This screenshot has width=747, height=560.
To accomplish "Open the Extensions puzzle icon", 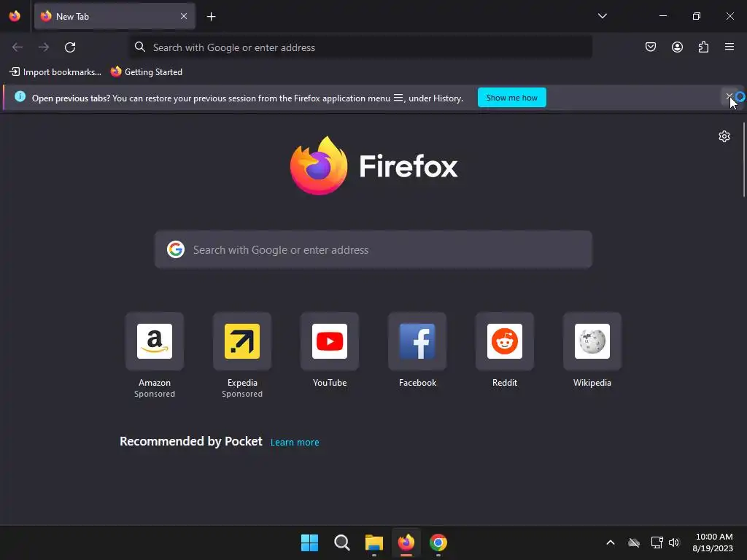I will click(x=703, y=47).
